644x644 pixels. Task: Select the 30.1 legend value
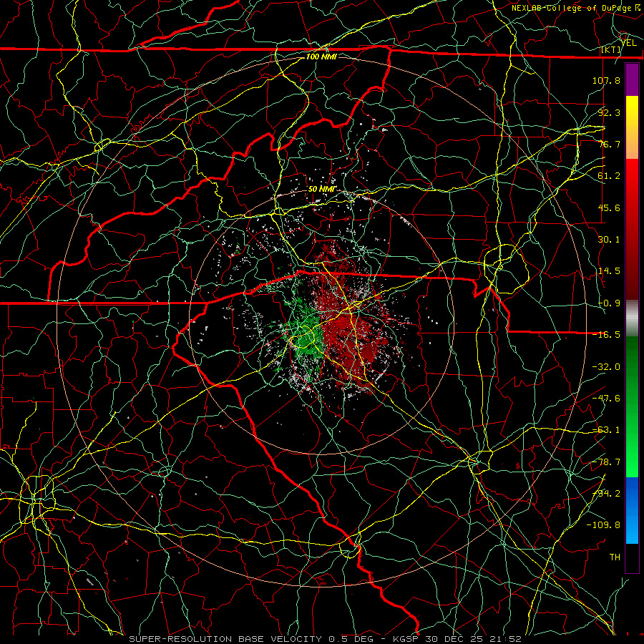click(609, 240)
